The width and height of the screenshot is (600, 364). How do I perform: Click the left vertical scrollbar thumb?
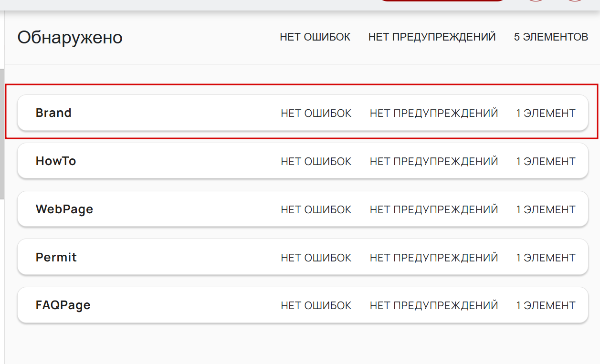point(2,134)
